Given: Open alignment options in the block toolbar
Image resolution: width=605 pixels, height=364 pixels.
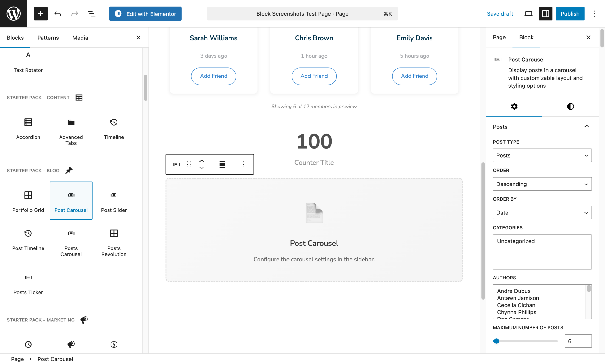Looking at the screenshot, I should 222,164.
